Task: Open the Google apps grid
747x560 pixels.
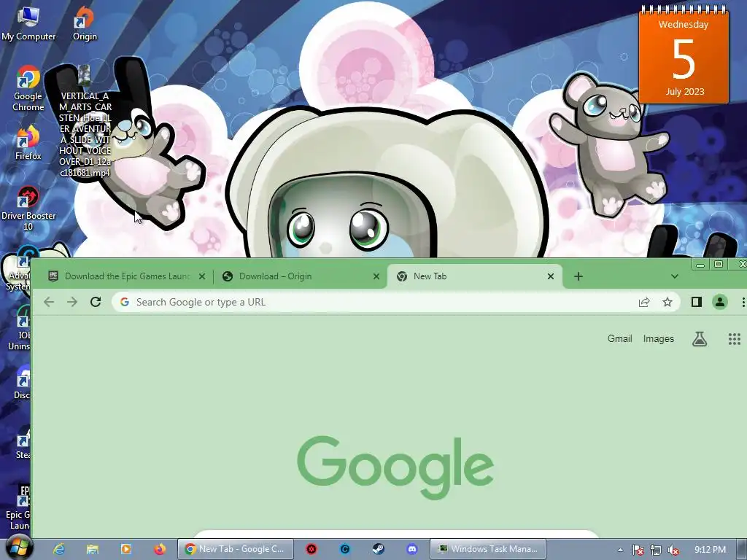Action: (735, 339)
